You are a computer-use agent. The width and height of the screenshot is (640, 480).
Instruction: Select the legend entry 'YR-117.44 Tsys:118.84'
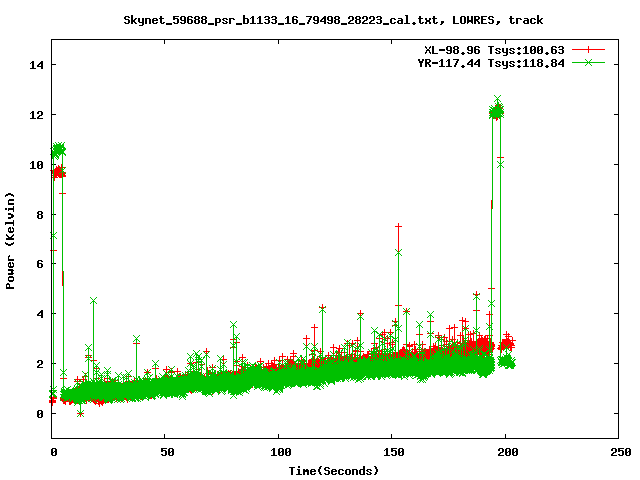491,63
